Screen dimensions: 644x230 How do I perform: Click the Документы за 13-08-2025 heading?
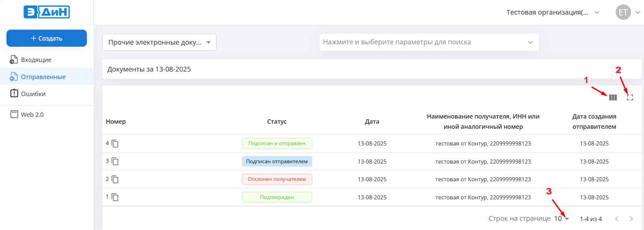(149, 69)
